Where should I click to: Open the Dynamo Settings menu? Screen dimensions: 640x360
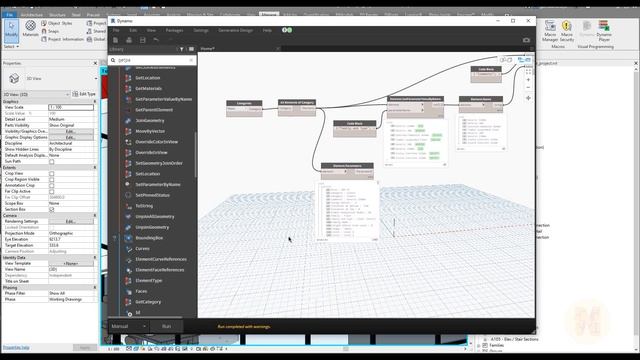point(201,30)
